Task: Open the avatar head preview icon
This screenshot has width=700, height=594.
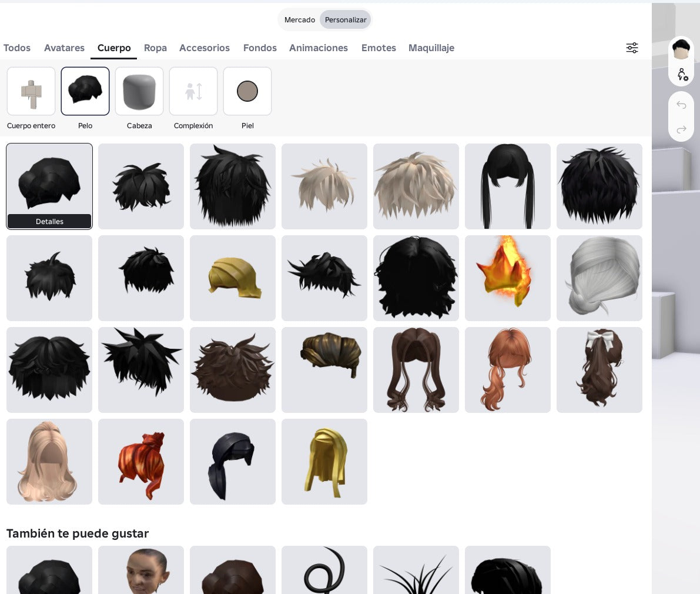Action: [x=681, y=49]
